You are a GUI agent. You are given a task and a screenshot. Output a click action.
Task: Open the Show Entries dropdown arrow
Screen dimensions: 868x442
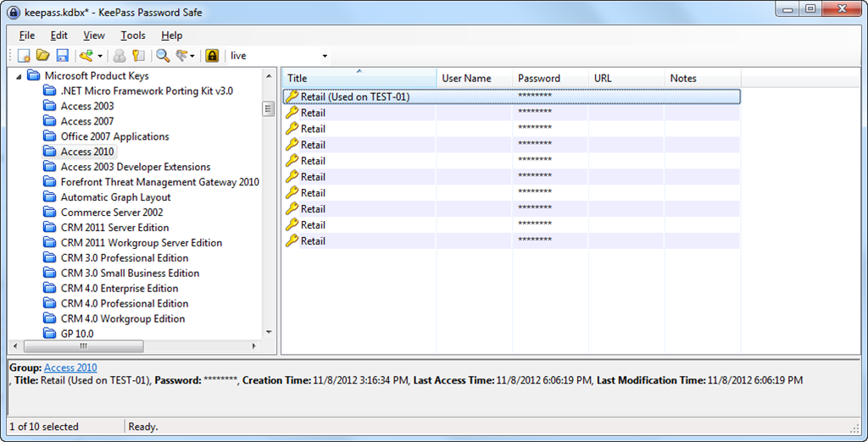(x=192, y=56)
